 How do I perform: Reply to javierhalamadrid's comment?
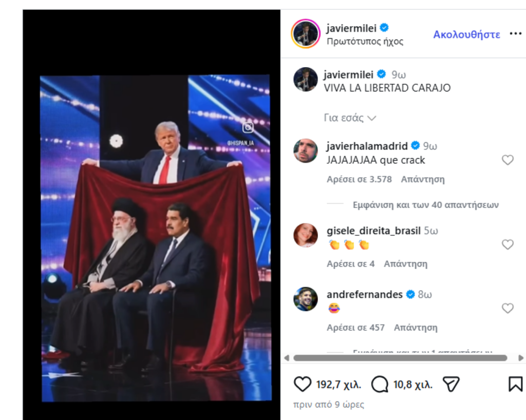pos(423,179)
